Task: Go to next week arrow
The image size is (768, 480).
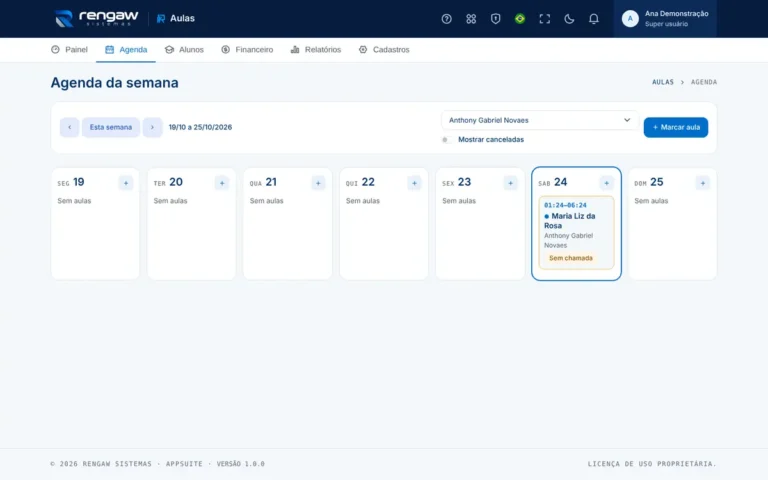Action: pyautogui.click(x=152, y=127)
